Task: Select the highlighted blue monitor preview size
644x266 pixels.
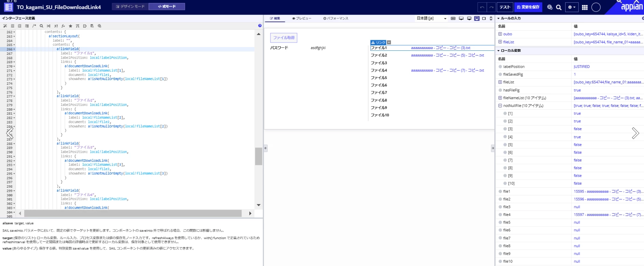Action: click(477, 18)
